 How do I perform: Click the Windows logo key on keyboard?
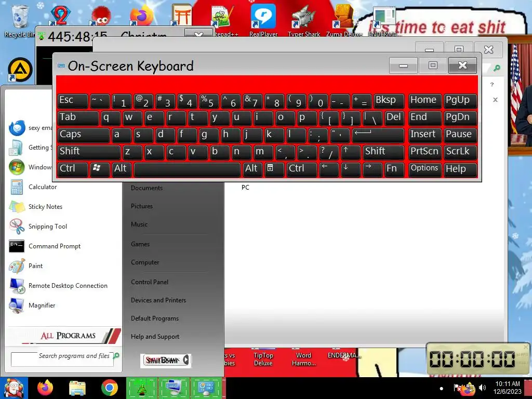click(x=99, y=169)
